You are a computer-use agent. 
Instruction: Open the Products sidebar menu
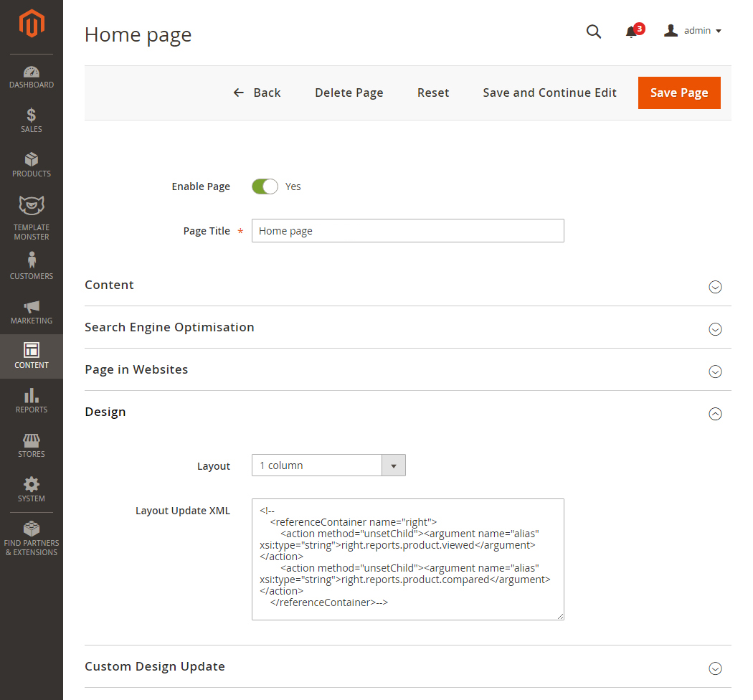(32, 165)
